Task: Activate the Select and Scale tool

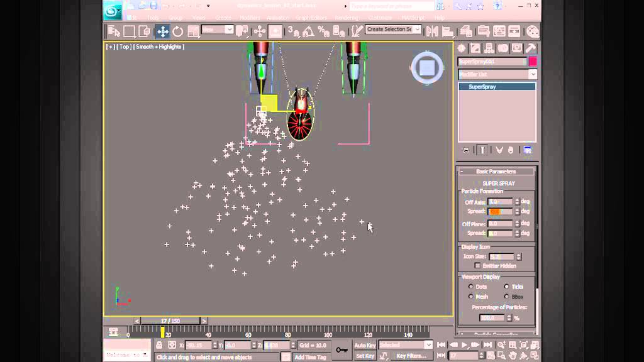Action: coord(193,31)
